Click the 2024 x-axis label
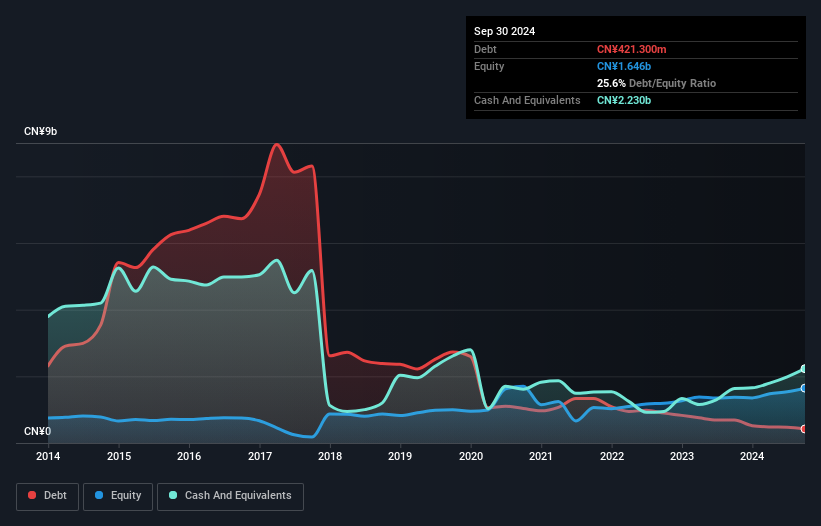The height and width of the screenshot is (526, 821). click(752, 456)
